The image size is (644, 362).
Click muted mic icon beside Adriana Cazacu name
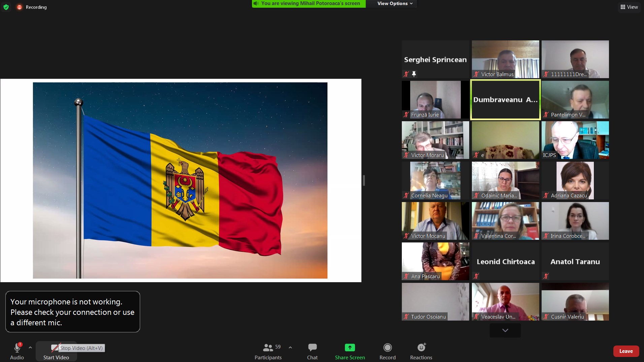click(x=546, y=195)
